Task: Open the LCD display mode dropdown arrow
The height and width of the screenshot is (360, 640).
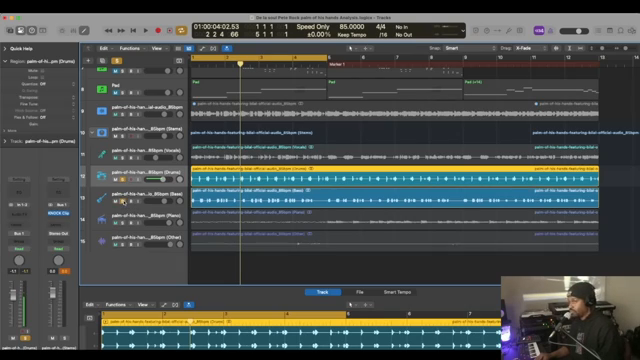Action: tap(462, 31)
